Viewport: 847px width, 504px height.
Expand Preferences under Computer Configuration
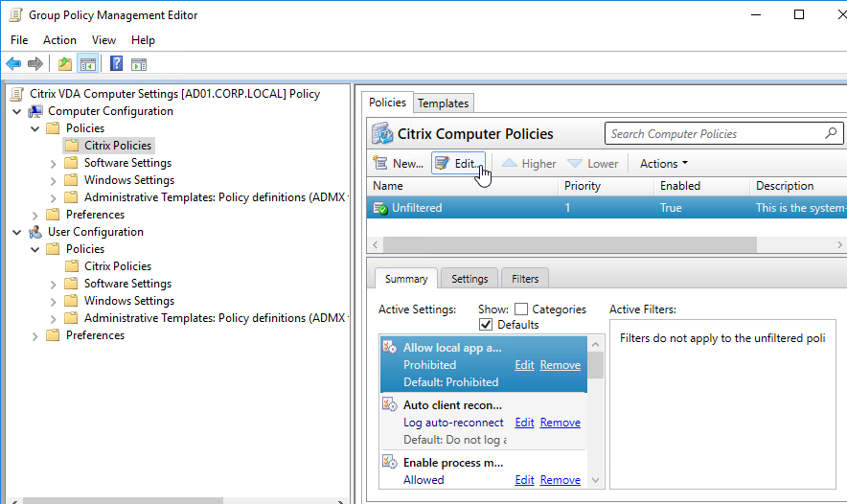coord(35,215)
